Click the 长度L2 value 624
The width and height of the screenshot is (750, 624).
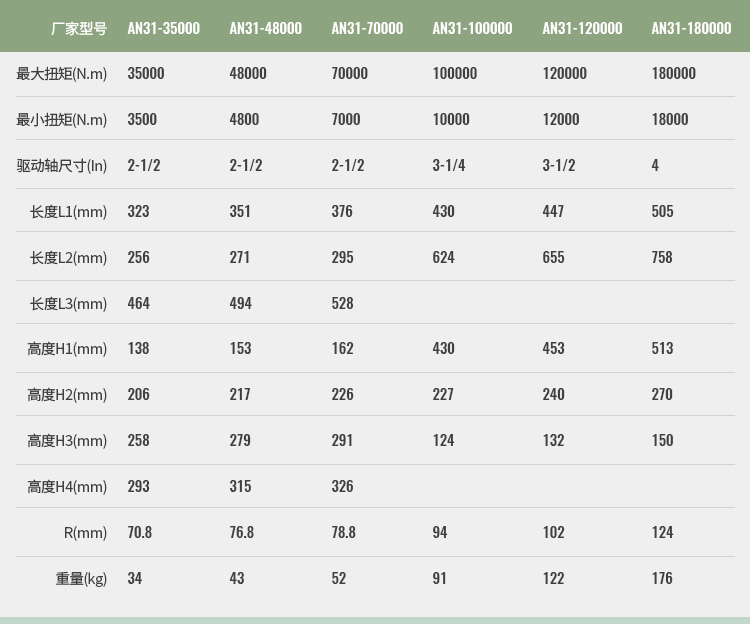coord(443,257)
